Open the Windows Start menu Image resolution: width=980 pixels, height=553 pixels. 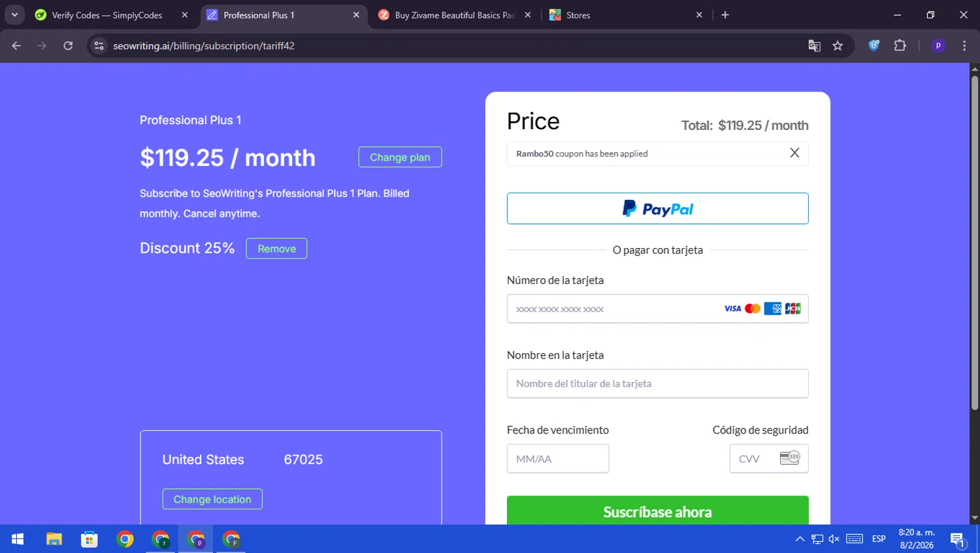(18, 539)
